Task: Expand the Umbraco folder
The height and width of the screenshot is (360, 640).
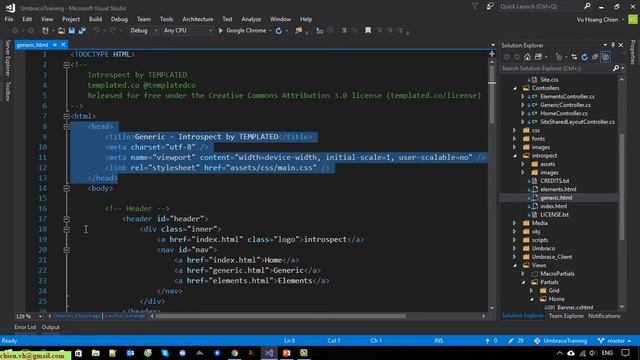Action: 515,248
